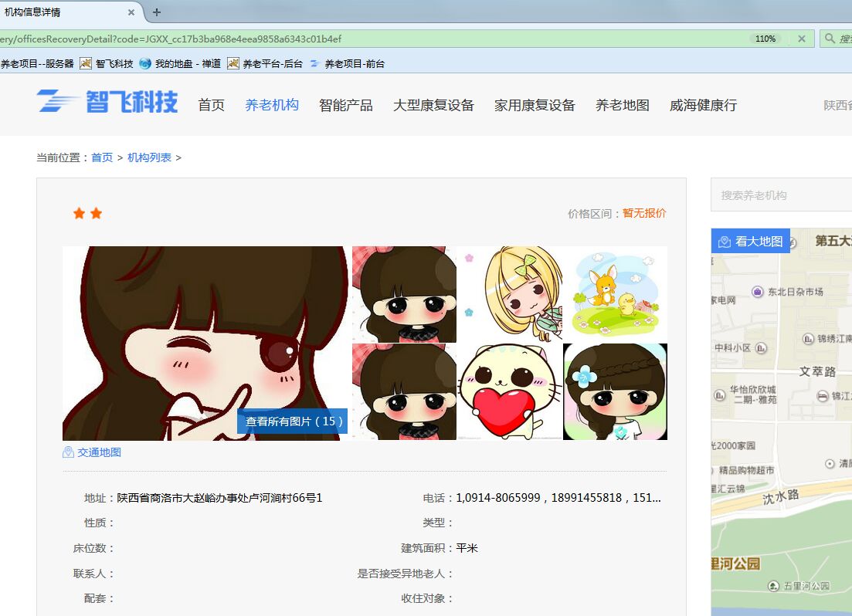The width and height of the screenshot is (852, 616).
Task: Click the stop loading X in address bar
Action: click(802, 39)
